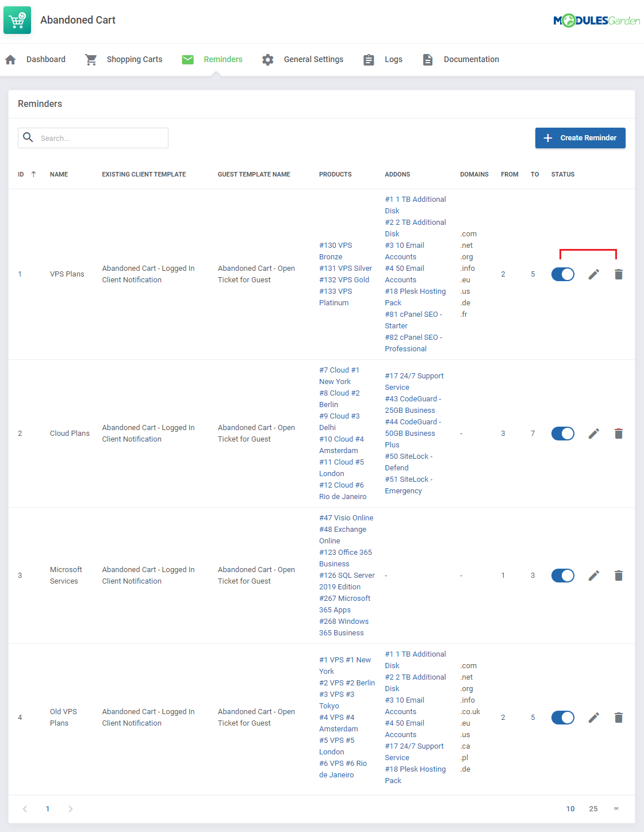This screenshot has height=832, width=644.
Task: Click the Documentation file icon
Action: pyautogui.click(x=428, y=60)
